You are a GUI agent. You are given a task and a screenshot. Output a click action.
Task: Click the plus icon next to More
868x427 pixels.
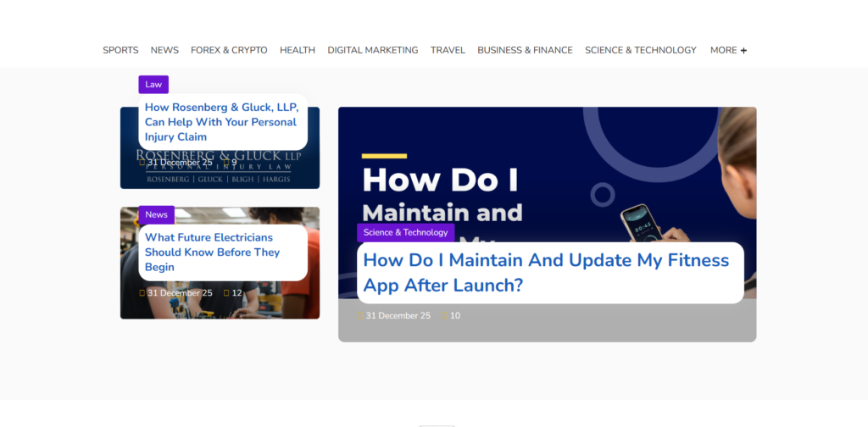pos(743,51)
